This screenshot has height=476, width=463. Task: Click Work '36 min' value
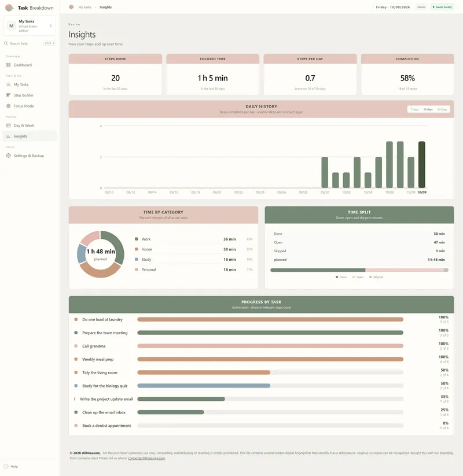tap(230, 239)
